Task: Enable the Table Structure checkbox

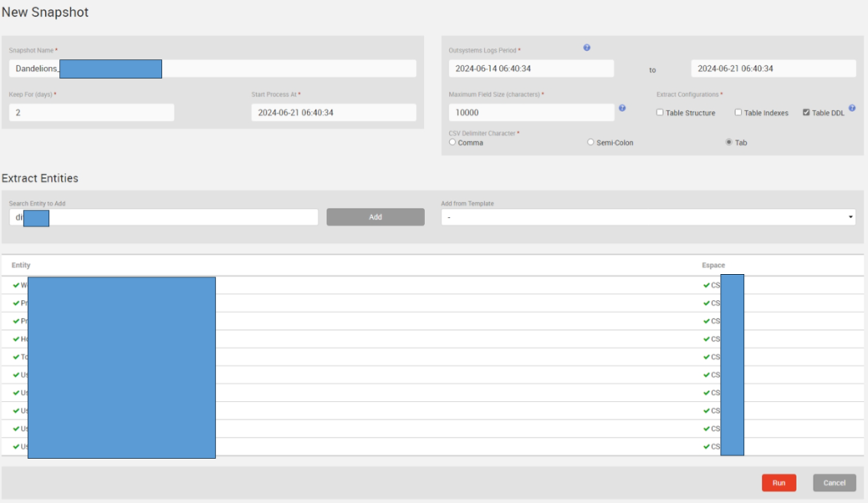Action: click(660, 113)
